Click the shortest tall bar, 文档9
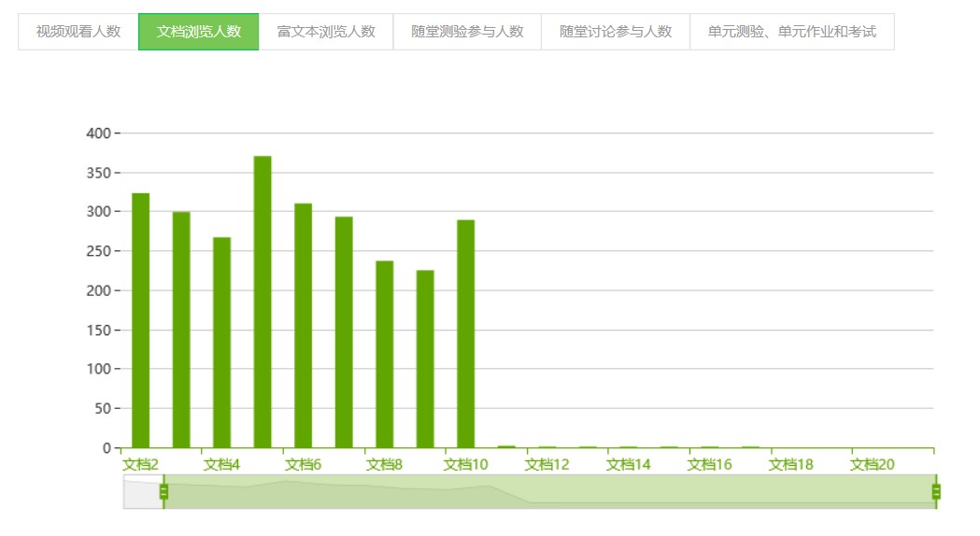Viewport: 980px width, 536px height. click(425, 360)
